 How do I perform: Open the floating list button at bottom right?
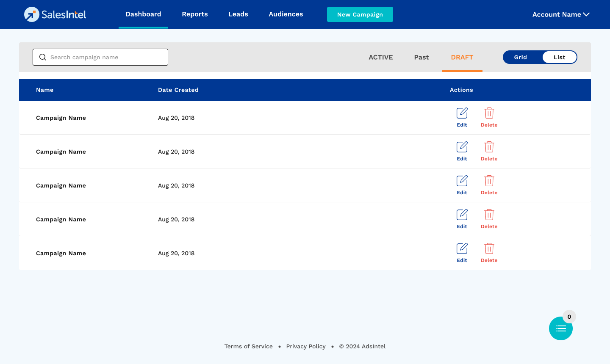click(560, 328)
